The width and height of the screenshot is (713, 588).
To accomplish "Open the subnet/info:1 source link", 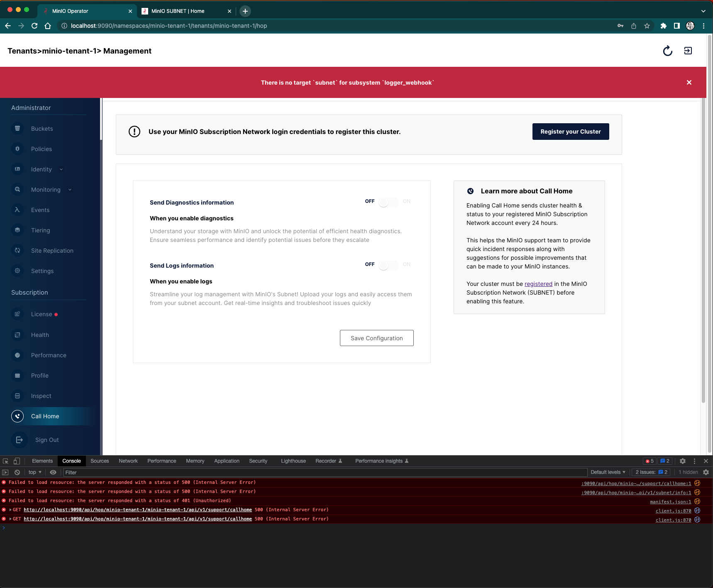I will pyautogui.click(x=637, y=493).
